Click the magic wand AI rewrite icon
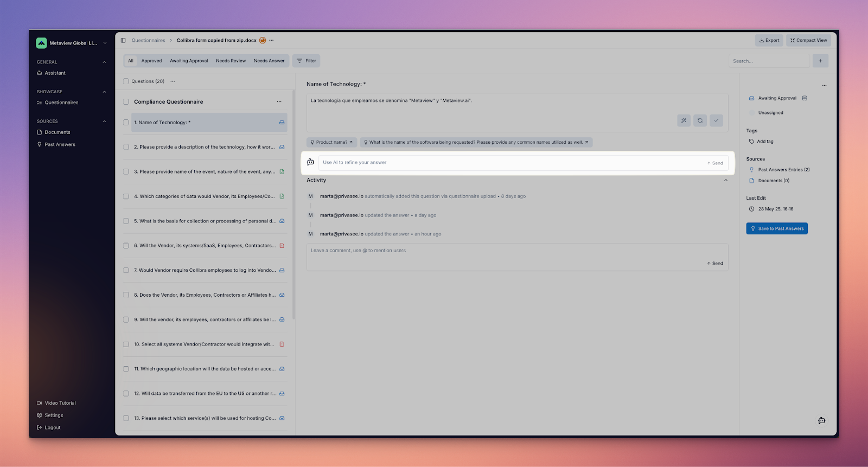This screenshot has height=467, width=868. tap(684, 120)
